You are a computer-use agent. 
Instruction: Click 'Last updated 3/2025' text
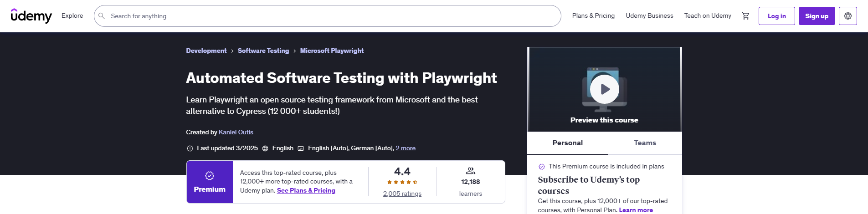[x=227, y=148]
